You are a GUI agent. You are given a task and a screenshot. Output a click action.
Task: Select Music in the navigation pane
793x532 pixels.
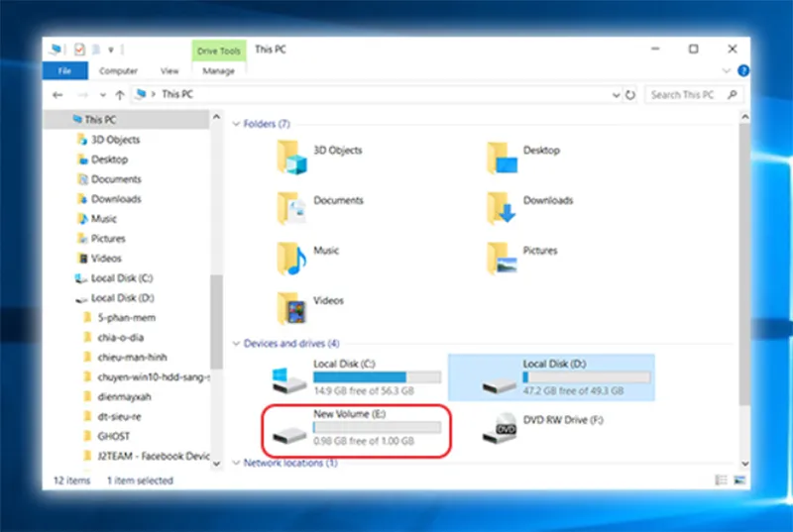coord(104,219)
